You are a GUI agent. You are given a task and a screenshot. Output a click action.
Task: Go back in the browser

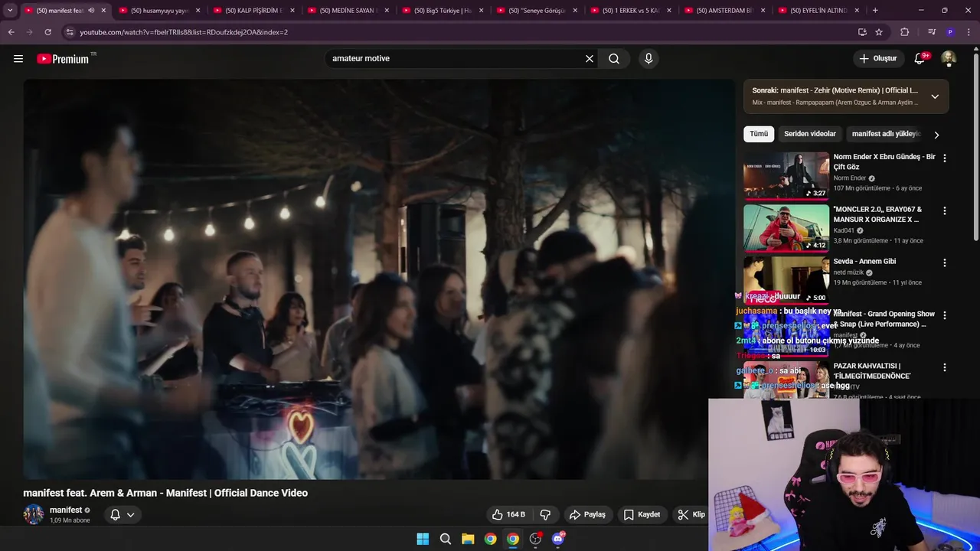pyautogui.click(x=11, y=32)
